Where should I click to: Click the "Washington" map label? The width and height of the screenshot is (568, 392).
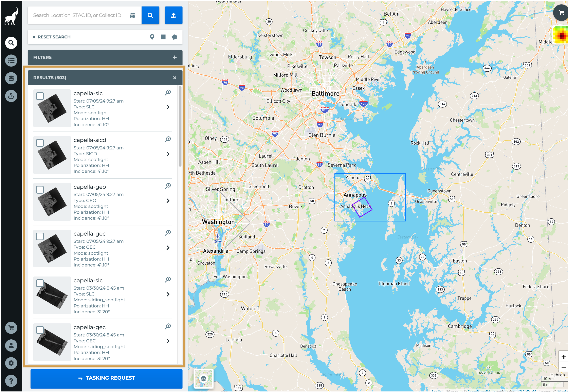click(218, 222)
